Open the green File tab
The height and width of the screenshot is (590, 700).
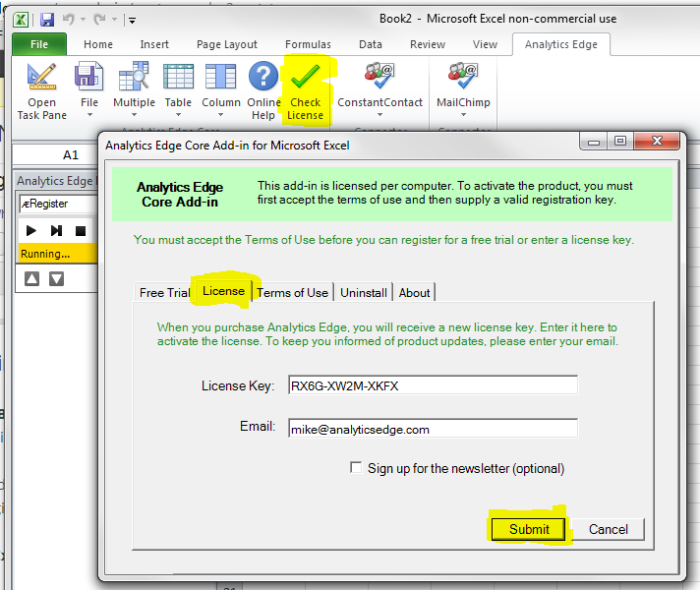tap(39, 44)
